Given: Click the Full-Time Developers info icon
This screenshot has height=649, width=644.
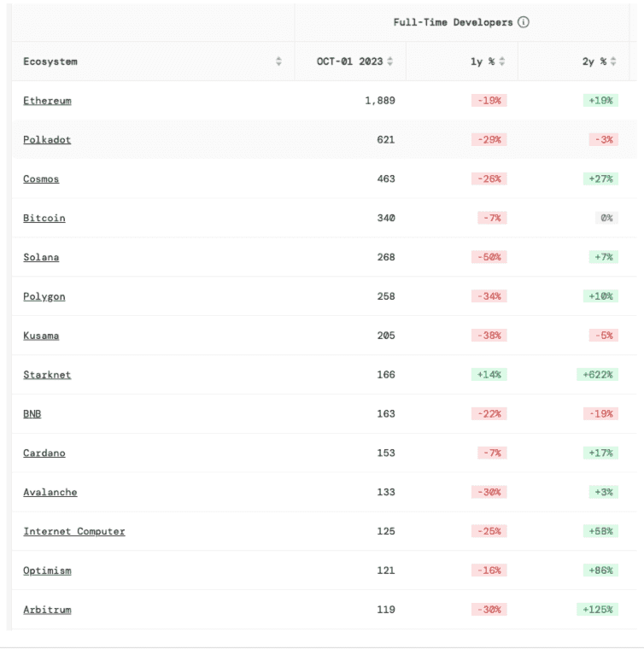Looking at the screenshot, I should (x=524, y=22).
